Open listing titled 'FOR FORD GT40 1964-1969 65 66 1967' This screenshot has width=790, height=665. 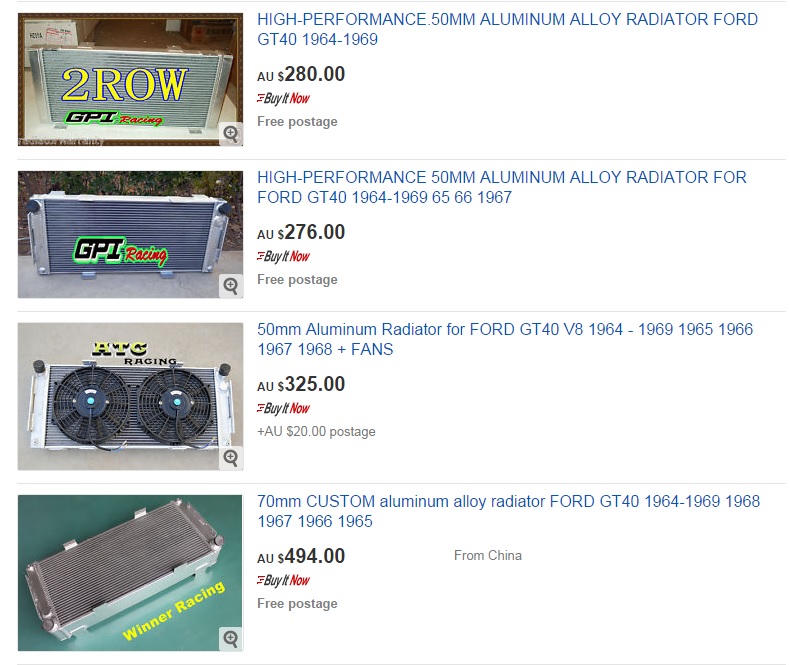click(x=502, y=187)
